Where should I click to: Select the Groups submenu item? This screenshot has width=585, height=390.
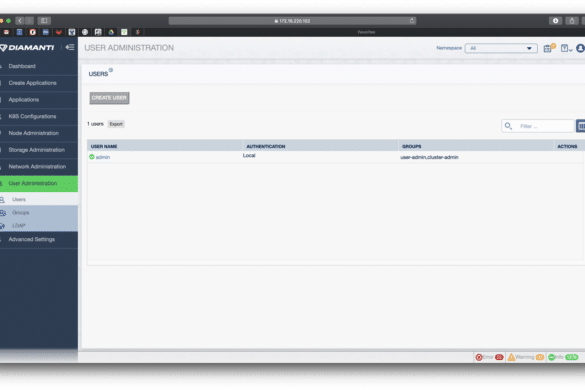pyautogui.click(x=39, y=212)
